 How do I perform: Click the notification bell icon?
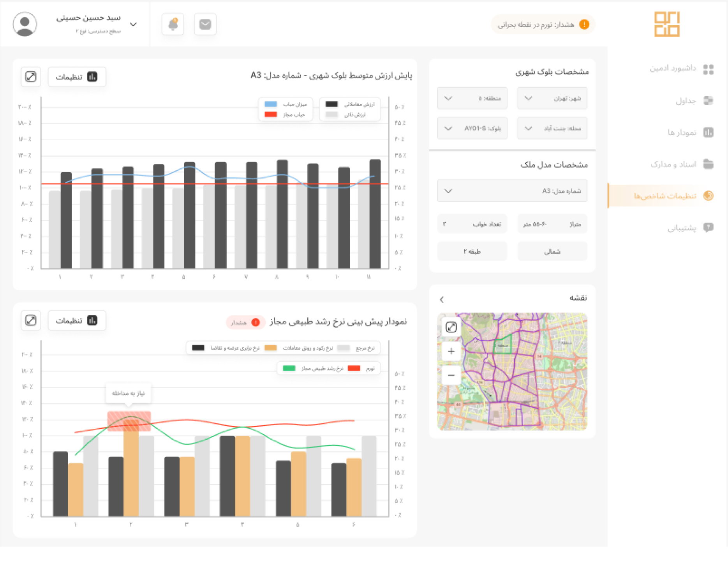173,25
